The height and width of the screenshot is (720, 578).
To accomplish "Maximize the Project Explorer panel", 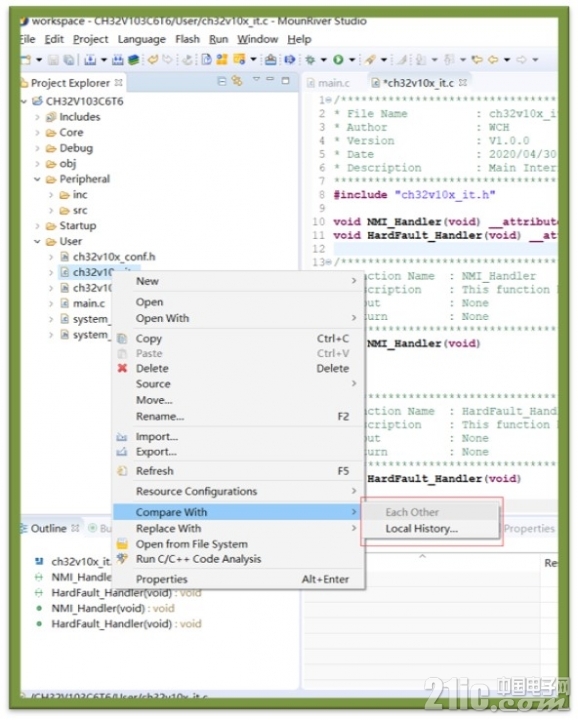I will [x=286, y=81].
